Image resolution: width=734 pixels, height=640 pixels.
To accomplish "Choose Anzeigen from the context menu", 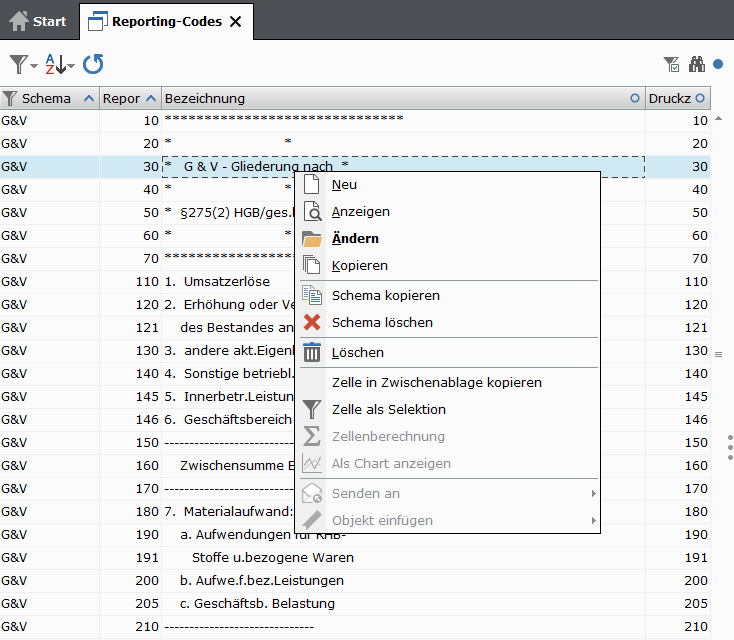I will point(449,212).
